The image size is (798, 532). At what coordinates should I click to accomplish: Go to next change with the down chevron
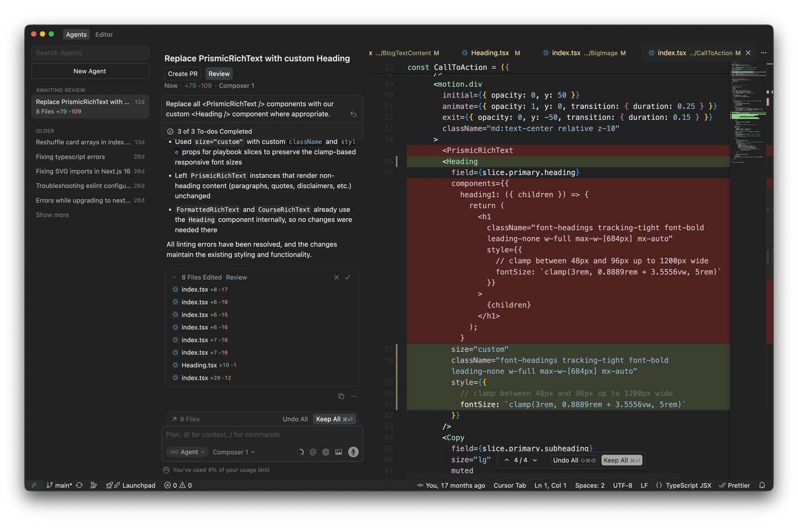click(535, 460)
